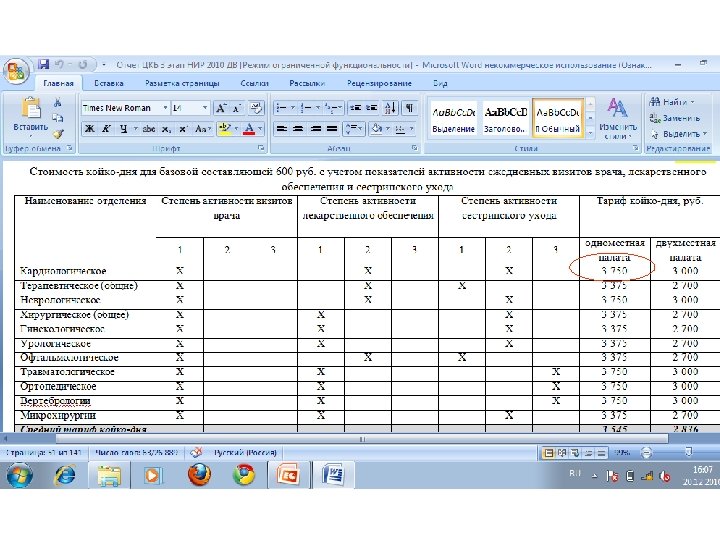Open the Рецензирование ribbon tab
Screen dimensions: 720x540
click(x=379, y=83)
